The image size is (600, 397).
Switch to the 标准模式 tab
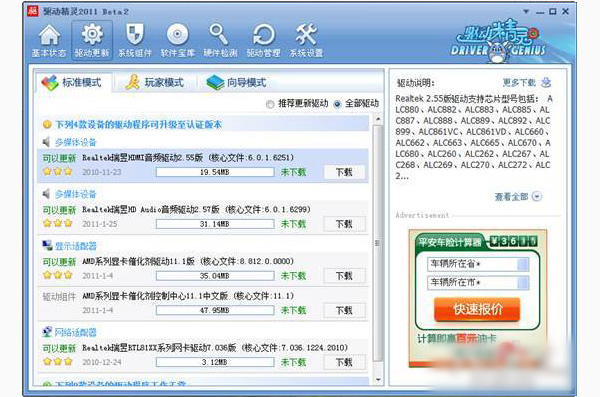coord(73,83)
